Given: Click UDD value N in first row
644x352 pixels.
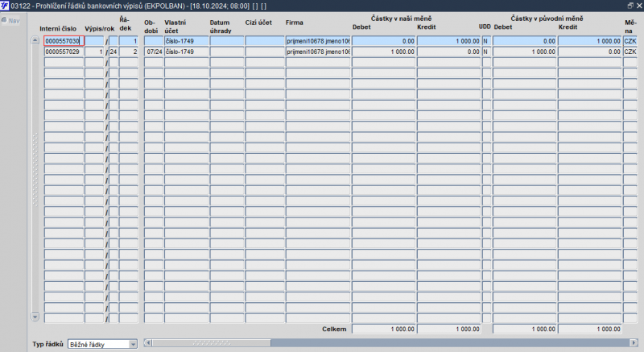Looking at the screenshot, I should [486, 41].
